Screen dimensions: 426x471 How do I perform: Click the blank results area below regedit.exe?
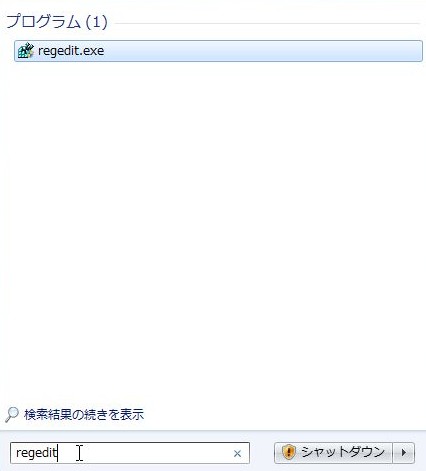click(x=213, y=230)
